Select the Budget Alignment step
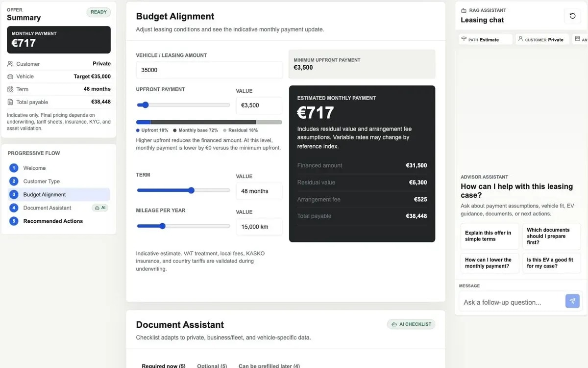 click(59, 194)
